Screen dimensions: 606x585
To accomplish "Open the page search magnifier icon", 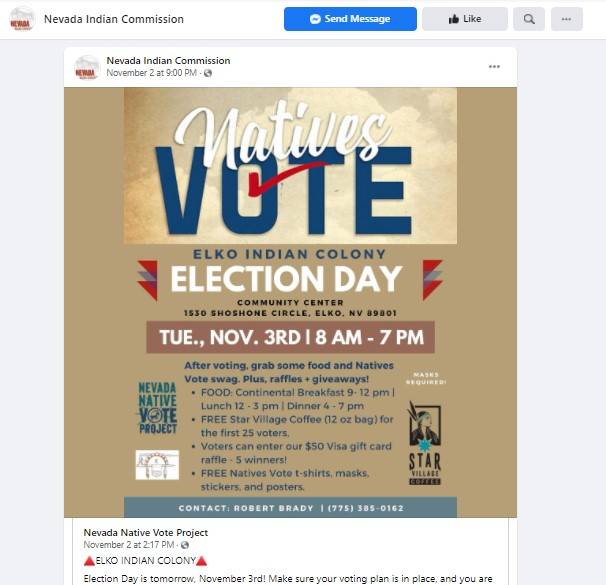I will click(x=528, y=19).
